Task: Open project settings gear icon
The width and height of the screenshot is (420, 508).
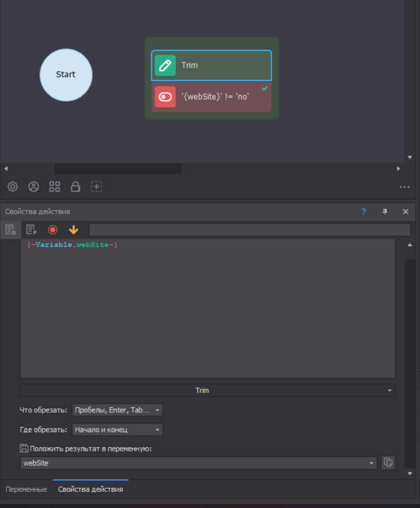Action: pos(13,186)
